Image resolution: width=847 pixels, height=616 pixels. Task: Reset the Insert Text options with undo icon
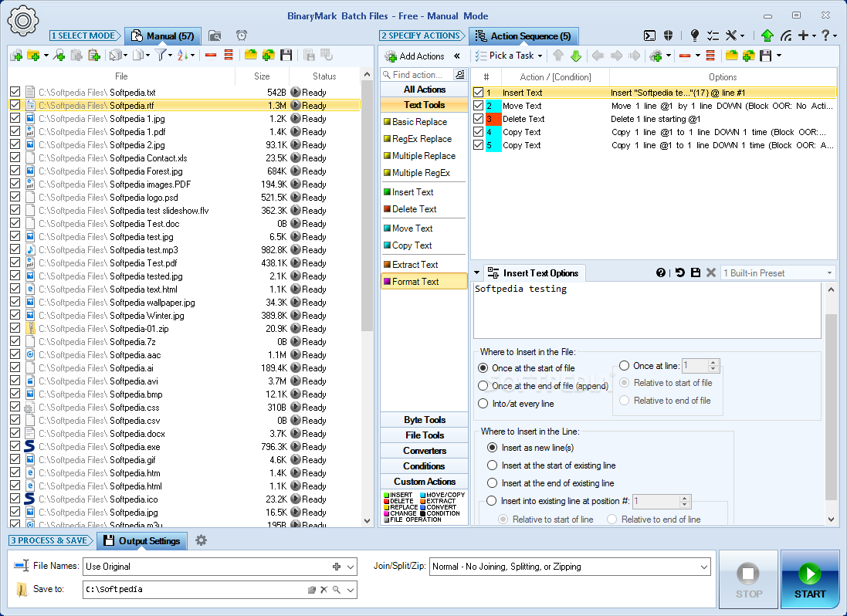click(680, 273)
